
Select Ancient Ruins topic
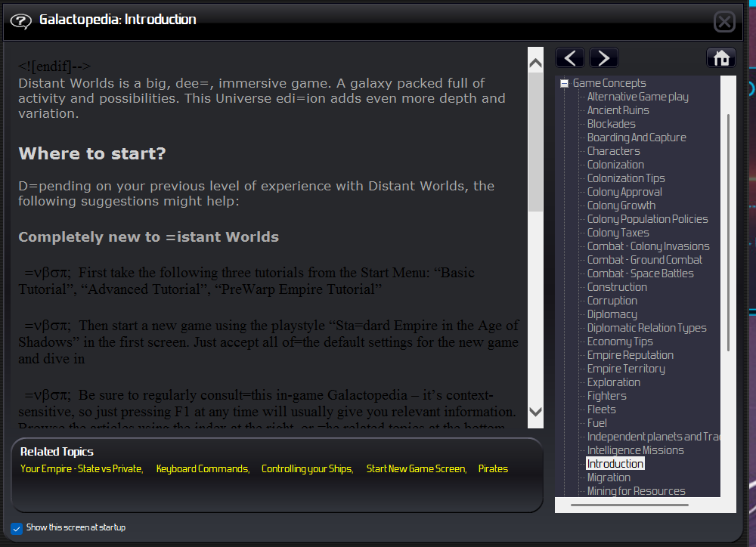pos(618,110)
